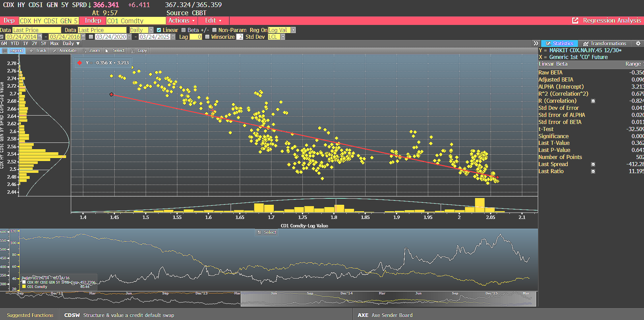Screen dimensions: 644x320
Task: Open the Daily periodicity dropdown beside Max
Action: [x=71, y=43]
